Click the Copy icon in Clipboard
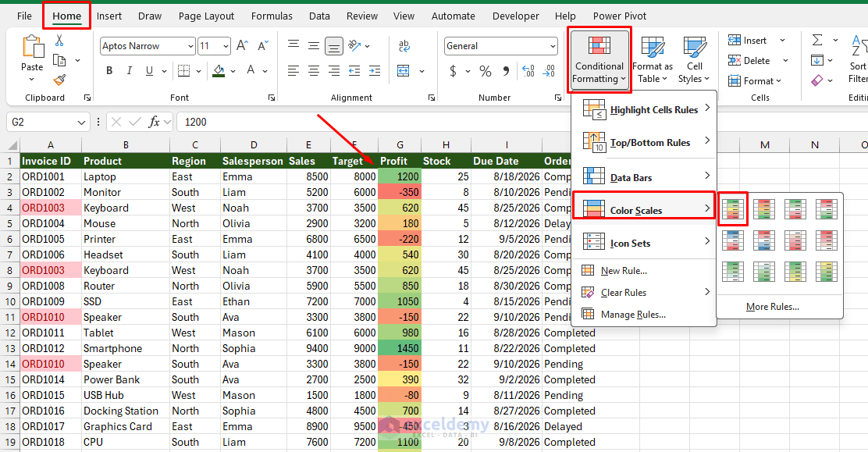This screenshot has width=868, height=452. 59,60
